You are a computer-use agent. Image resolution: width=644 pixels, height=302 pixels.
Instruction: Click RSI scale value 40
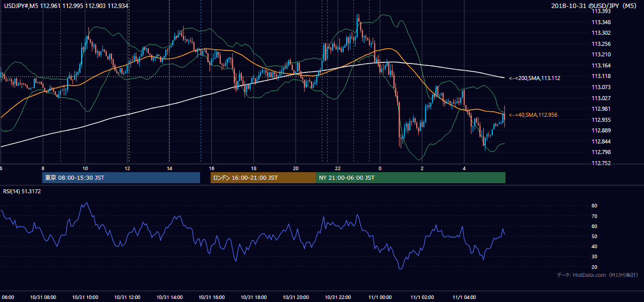tap(595, 247)
